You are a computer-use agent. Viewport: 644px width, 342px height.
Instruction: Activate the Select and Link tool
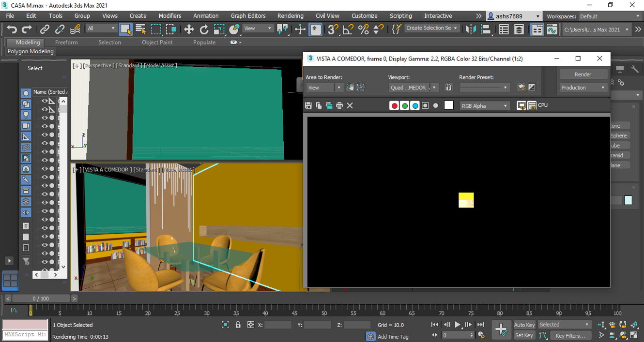[x=45, y=29]
